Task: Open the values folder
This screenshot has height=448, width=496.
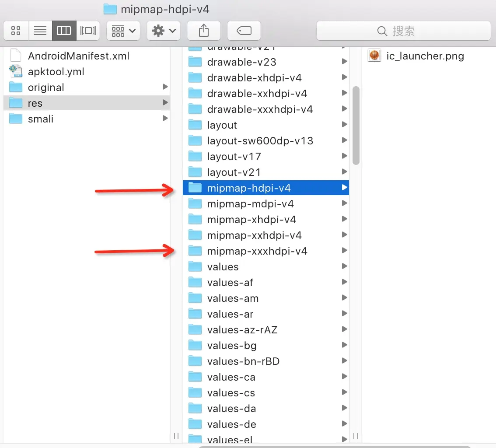Action: coord(266,267)
